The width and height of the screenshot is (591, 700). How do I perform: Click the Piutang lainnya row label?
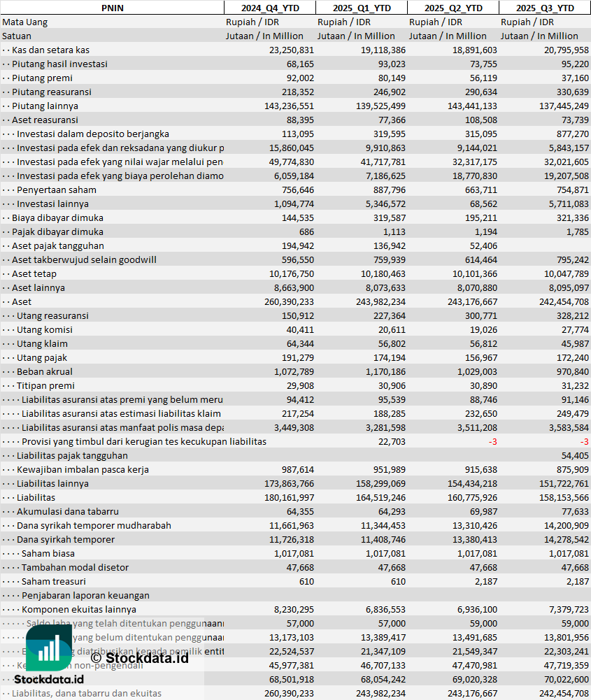pos(45,106)
